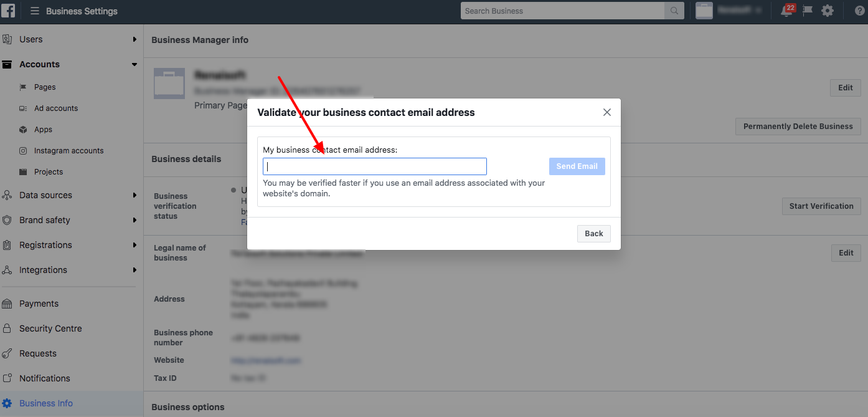
Task: Click the Security Centre lock icon
Action: pos(7,328)
